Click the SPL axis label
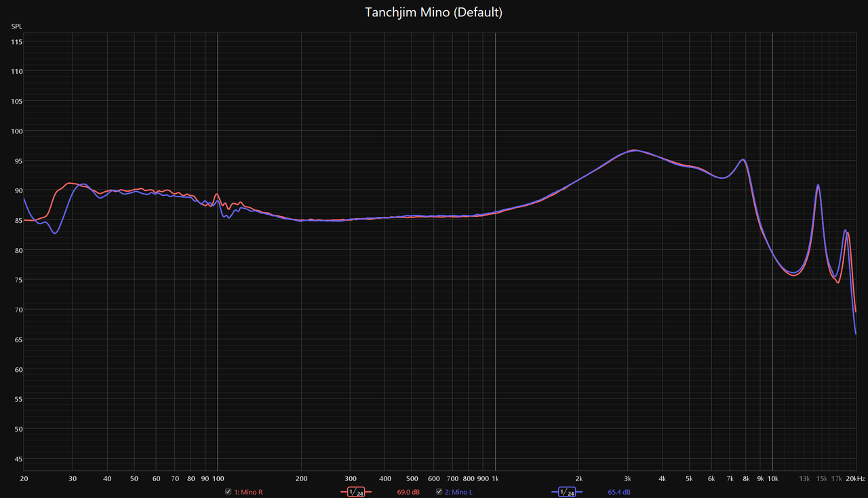868x498 pixels. point(16,26)
